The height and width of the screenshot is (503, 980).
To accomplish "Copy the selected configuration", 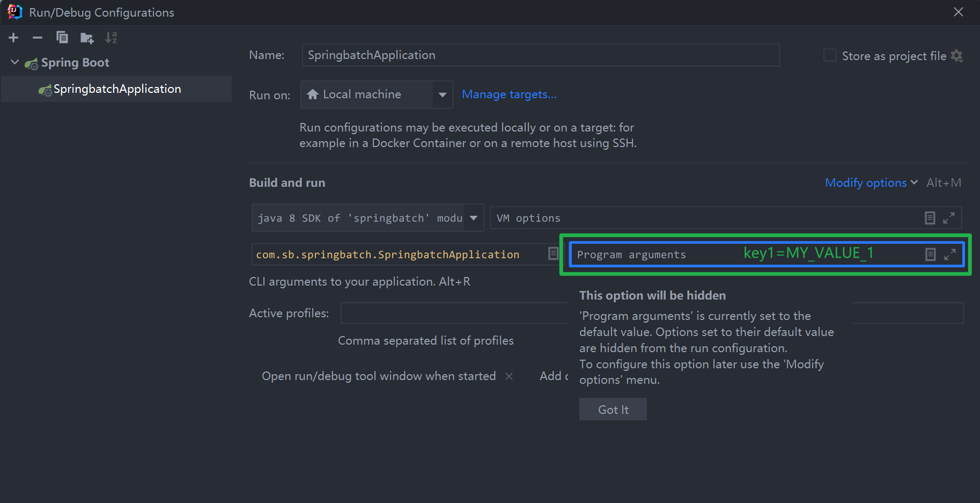I will (x=62, y=38).
